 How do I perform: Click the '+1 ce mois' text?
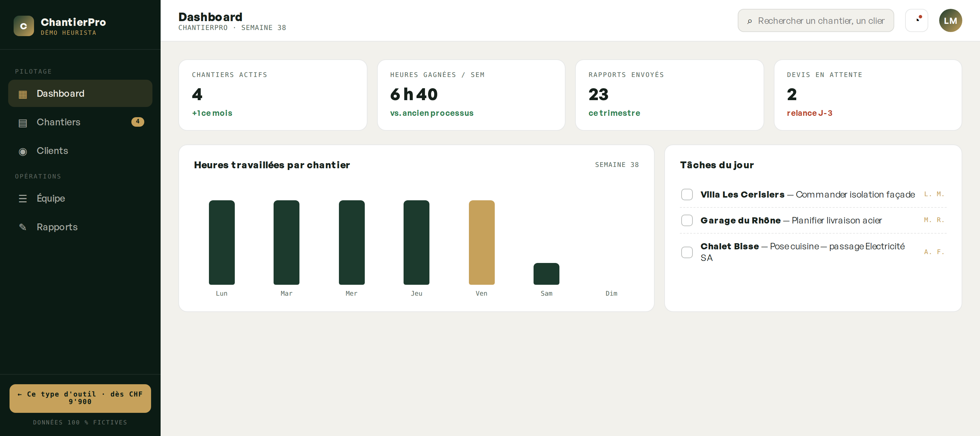[212, 113]
